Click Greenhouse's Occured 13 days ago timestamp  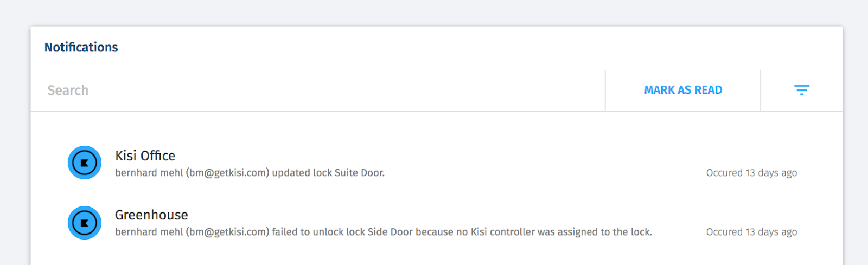[751, 232]
